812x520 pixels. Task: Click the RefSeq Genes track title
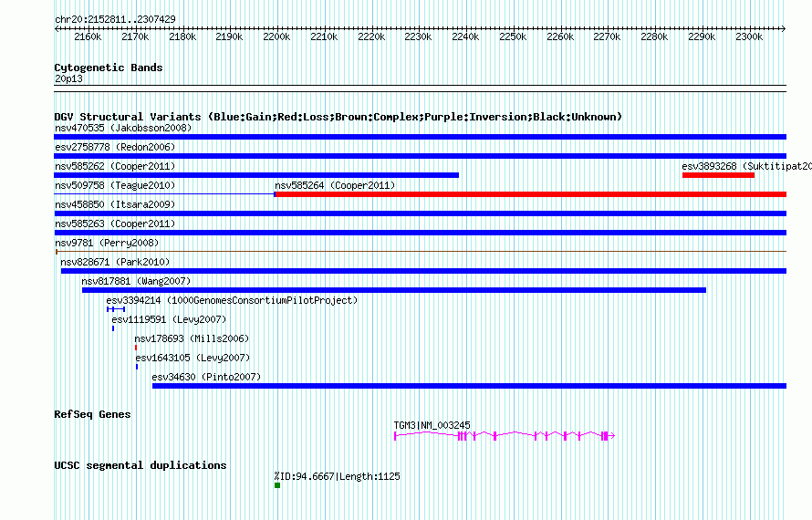[x=92, y=414]
